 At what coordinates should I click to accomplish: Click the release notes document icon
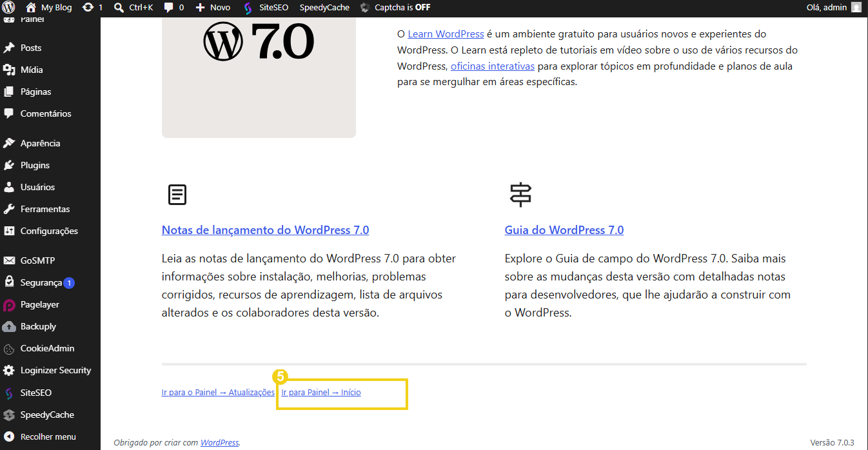pyautogui.click(x=177, y=195)
